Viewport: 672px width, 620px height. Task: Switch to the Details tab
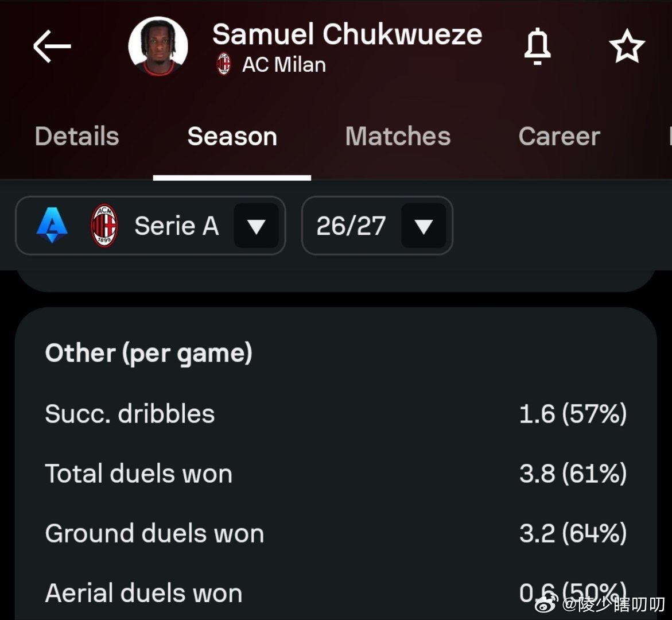[x=77, y=137]
